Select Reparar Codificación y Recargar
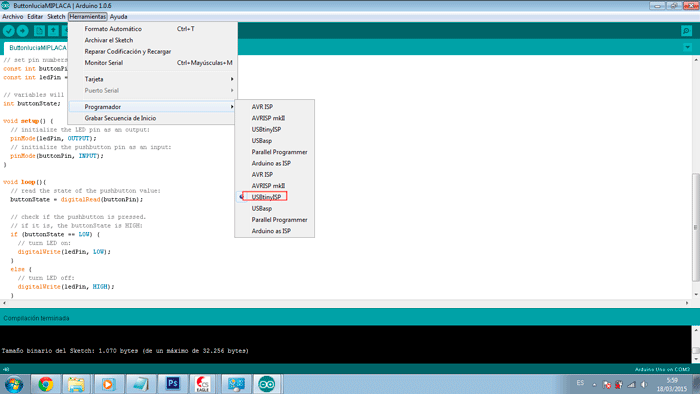Viewport: 700px width, 394px height. pos(152,51)
